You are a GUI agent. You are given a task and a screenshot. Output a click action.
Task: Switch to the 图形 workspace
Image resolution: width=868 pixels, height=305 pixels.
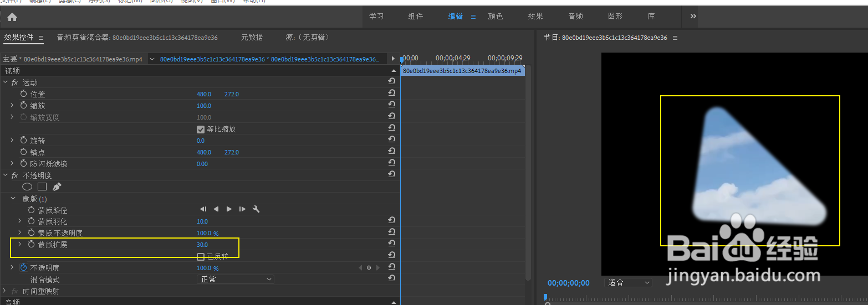click(615, 17)
